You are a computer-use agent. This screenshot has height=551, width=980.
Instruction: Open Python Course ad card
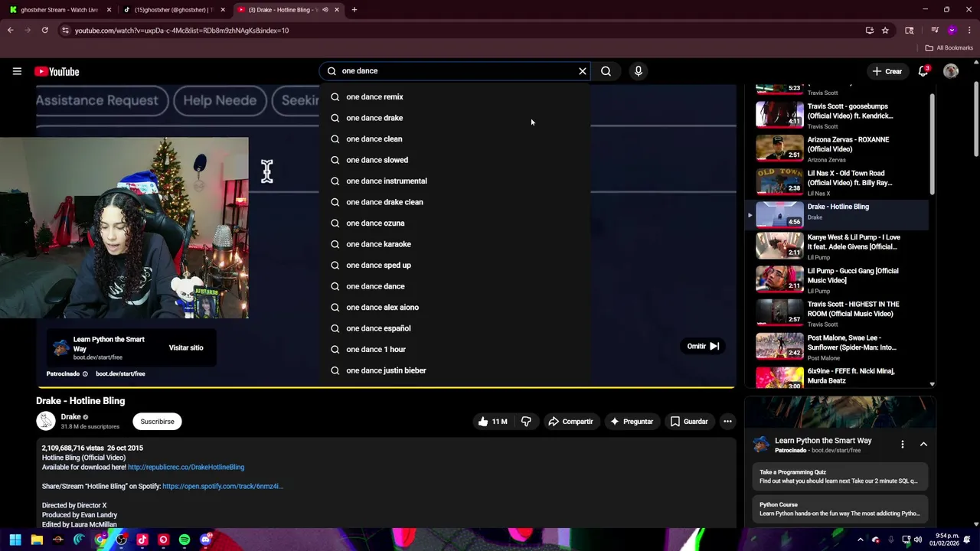click(x=840, y=510)
